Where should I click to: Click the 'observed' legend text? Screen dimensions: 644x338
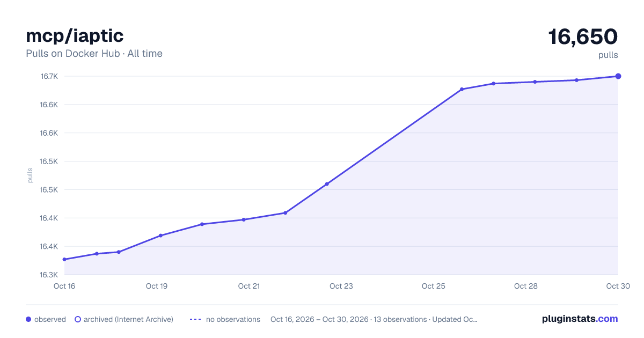pos(50,319)
